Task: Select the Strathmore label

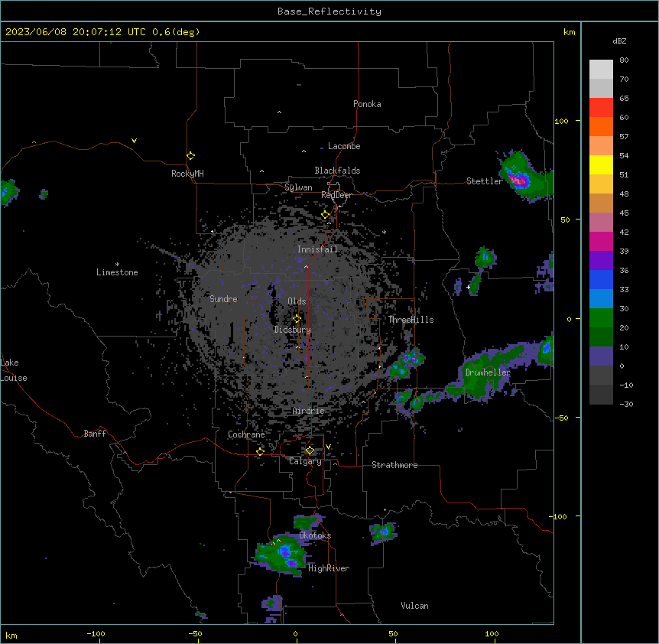Action: (394, 465)
